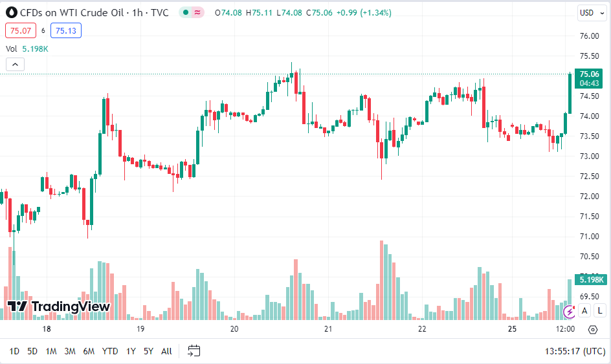Click the WTI Crude Oil drop symbol icon
The image size is (611, 364).
coord(12,13)
